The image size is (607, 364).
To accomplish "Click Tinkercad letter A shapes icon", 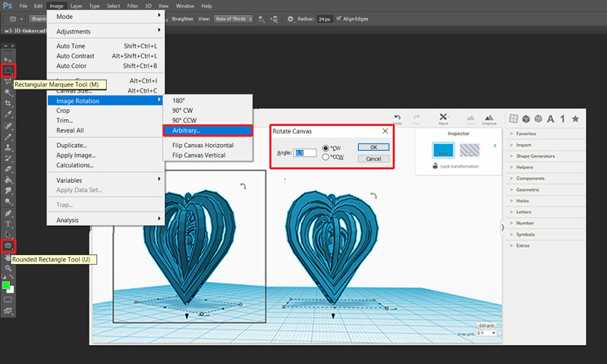I will coord(551,119).
